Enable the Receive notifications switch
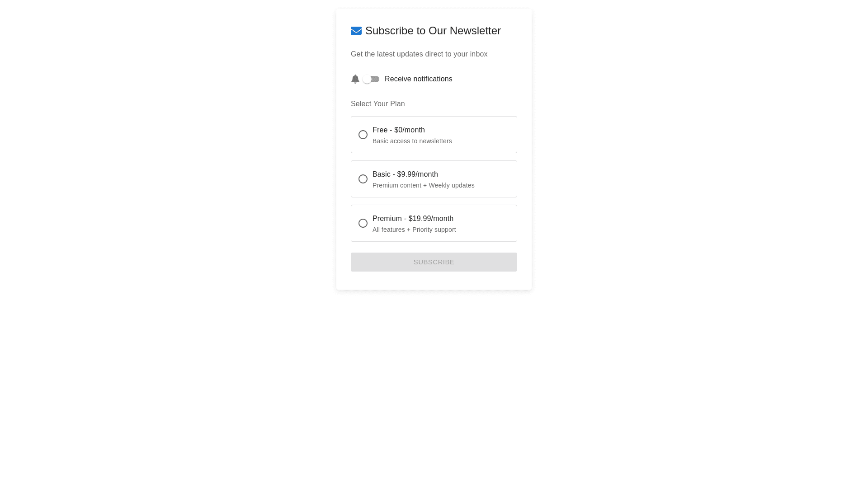Screen dimensions: 868x488 pos(371,79)
